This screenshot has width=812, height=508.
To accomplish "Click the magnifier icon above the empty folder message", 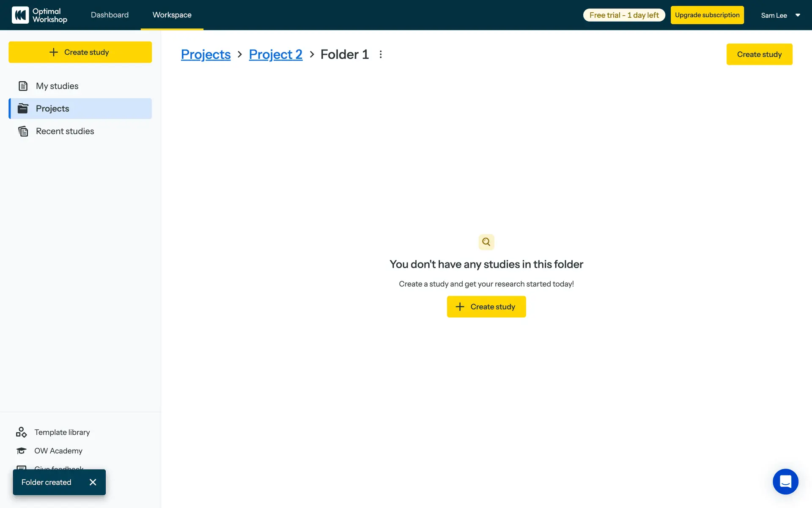I will (486, 242).
